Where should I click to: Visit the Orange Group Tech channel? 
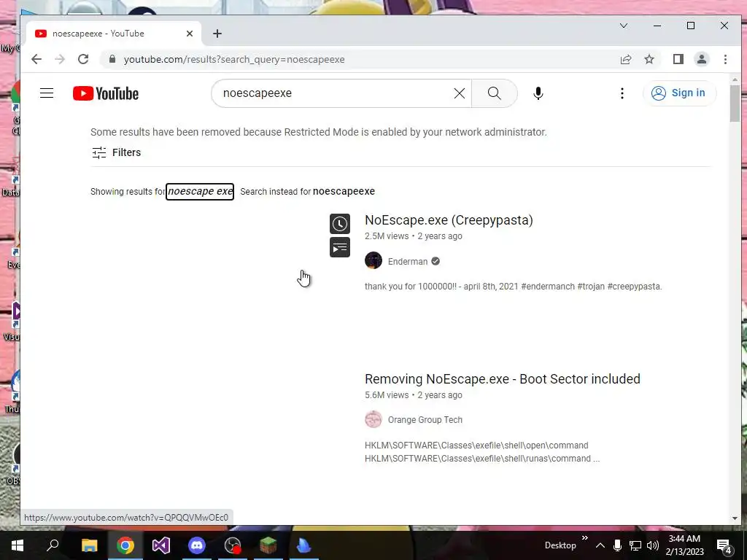(425, 420)
